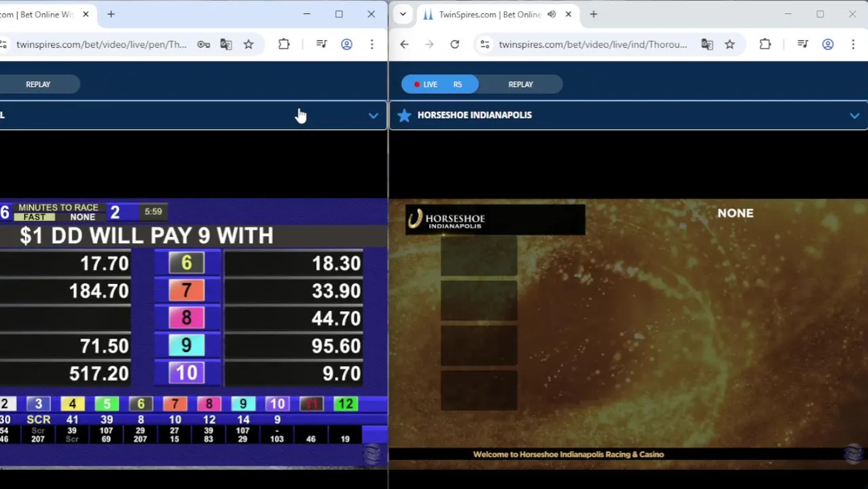The height and width of the screenshot is (489, 868).
Task: Open Chrome three-dot menu in right window
Action: (852, 44)
